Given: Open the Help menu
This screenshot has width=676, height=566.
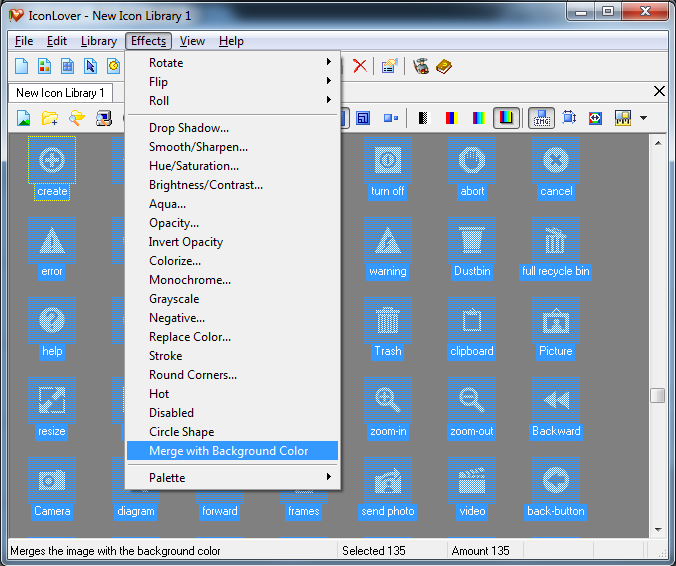Looking at the screenshot, I should [231, 41].
